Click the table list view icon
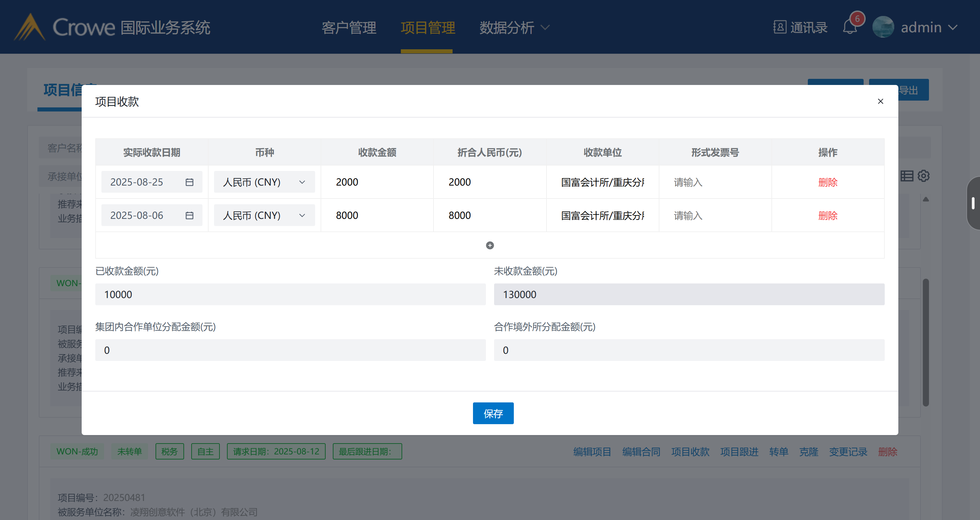Image resolution: width=980 pixels, height=520 pixels. coord(906,176)
